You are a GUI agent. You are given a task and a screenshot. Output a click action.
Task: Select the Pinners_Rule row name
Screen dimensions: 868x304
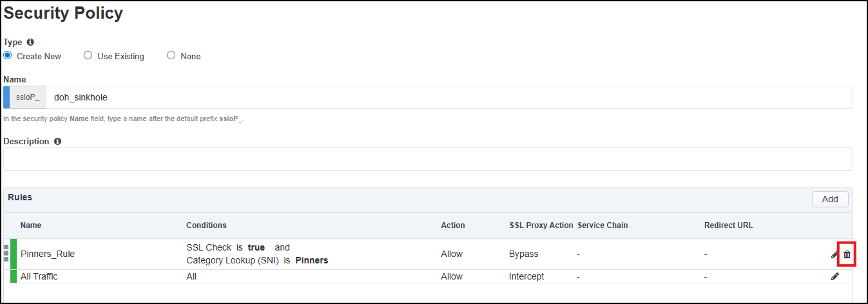[48, 254]
